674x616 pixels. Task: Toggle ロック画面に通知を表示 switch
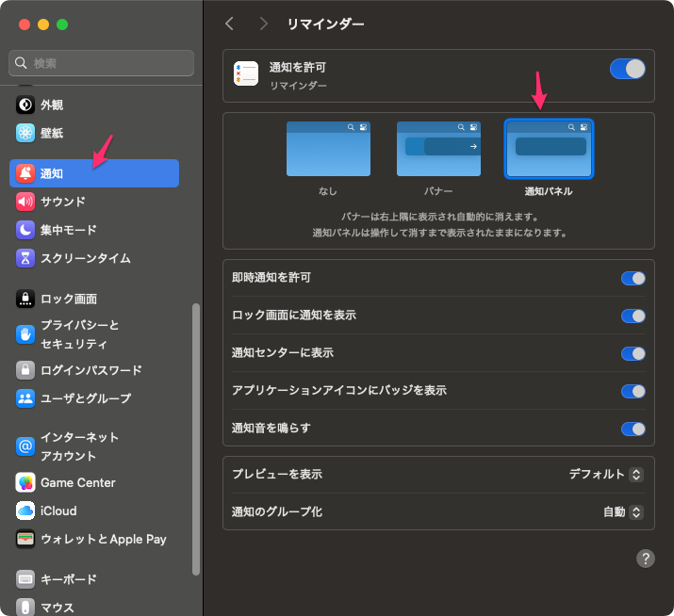(x=633, y=316)
